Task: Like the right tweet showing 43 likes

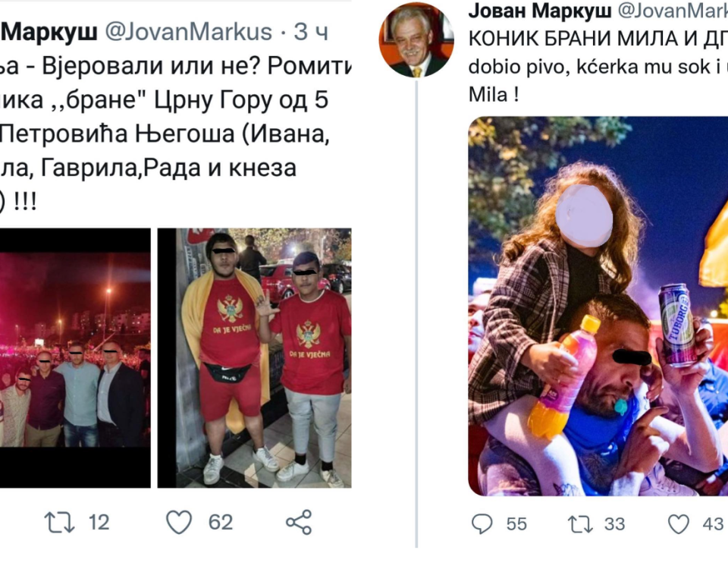Action: (x=678, y=524)
